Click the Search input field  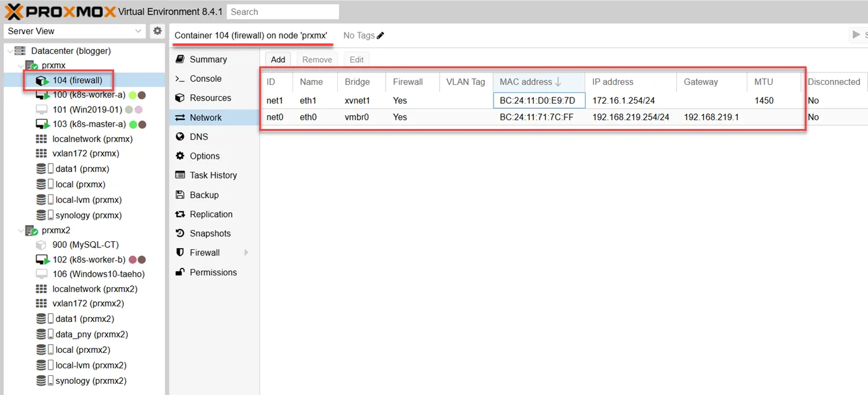point(283,12)
